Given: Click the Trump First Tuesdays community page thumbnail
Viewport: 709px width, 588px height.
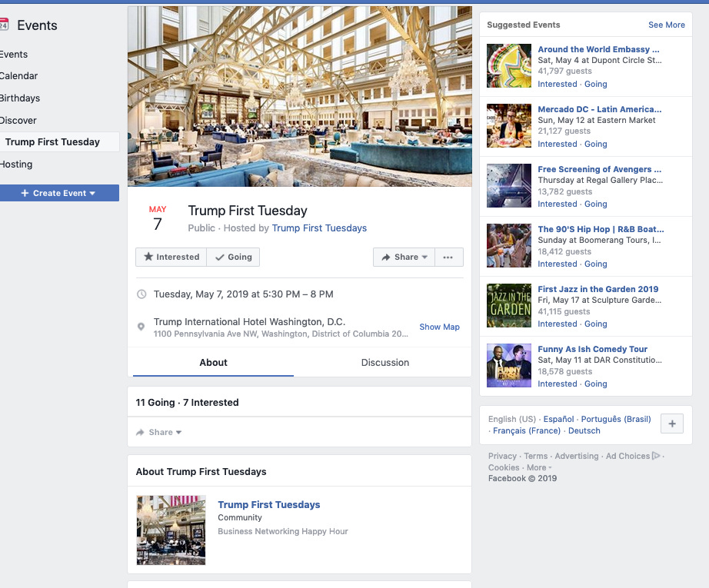Looking at the screenshot, I should 171,530.
